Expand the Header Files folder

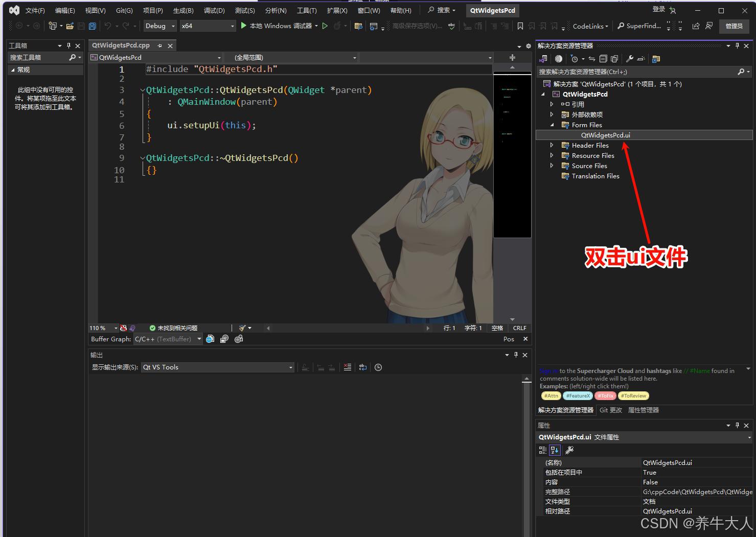(552, 145)
